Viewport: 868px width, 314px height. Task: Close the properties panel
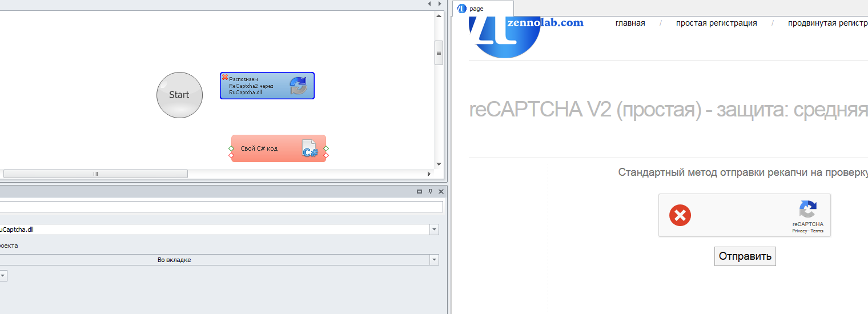[441, 192]
